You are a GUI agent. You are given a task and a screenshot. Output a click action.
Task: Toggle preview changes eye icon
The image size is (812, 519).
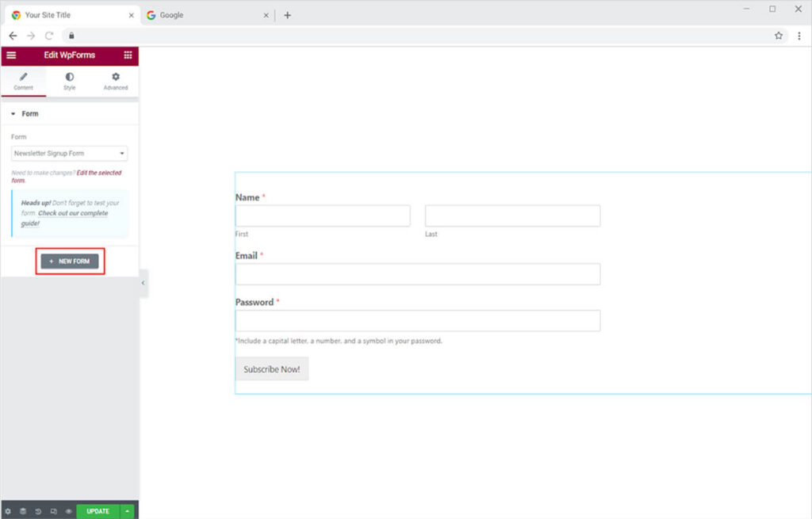tap(68, 511)
